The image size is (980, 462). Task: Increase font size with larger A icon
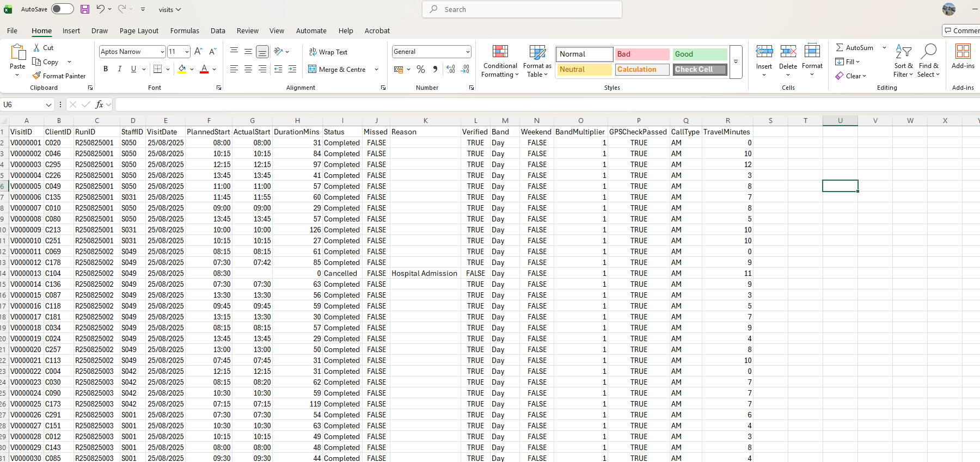[x=198, y=51]
